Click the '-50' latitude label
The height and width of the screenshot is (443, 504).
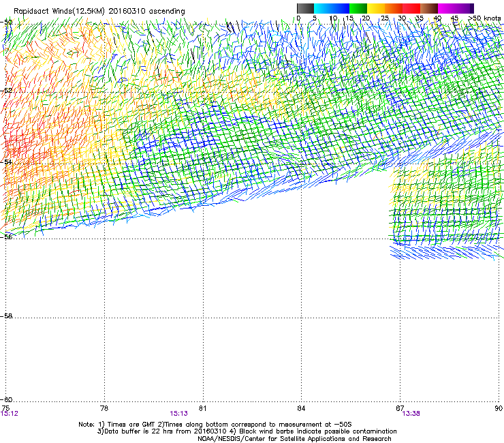click(x=6, y=22)
